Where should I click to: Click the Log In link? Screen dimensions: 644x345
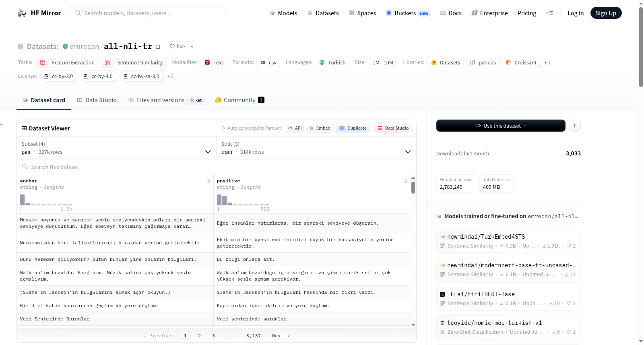576,13
